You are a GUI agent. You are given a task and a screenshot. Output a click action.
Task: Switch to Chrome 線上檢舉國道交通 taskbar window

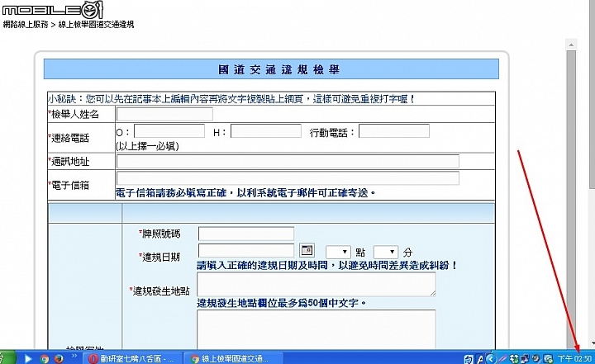pos(233,358)
